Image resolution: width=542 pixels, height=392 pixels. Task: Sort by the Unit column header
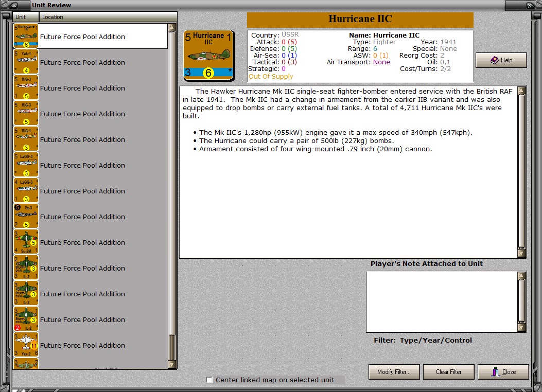click(26, 17)
